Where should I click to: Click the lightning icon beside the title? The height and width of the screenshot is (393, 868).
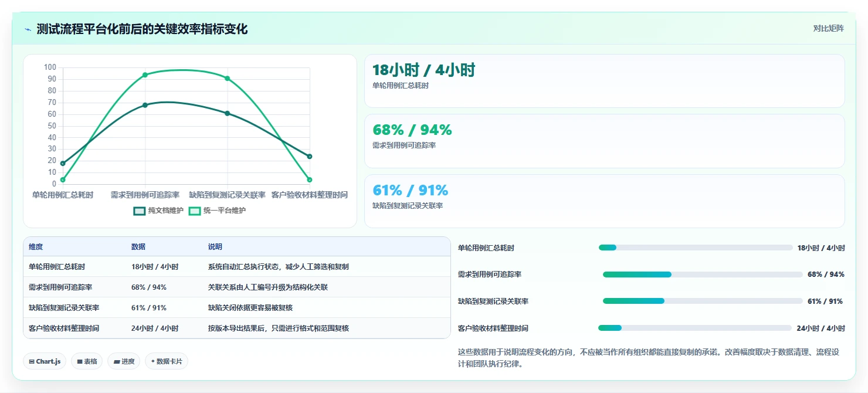[28, 29]
